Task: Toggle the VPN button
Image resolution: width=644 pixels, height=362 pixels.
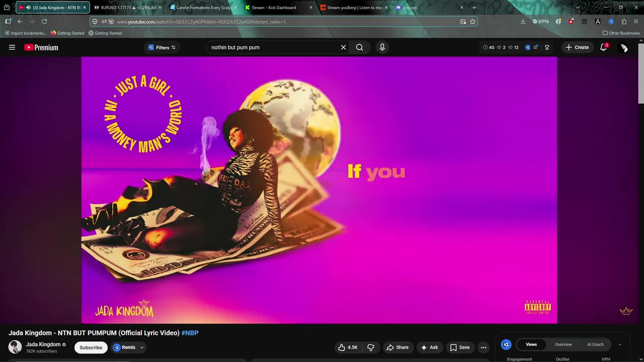Action: [541, 22]
